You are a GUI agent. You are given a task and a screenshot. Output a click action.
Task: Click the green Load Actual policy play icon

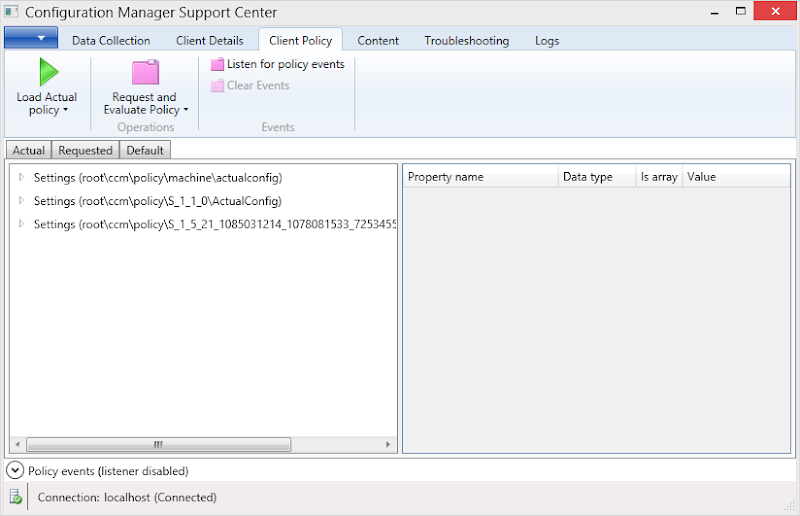point(49,71)
